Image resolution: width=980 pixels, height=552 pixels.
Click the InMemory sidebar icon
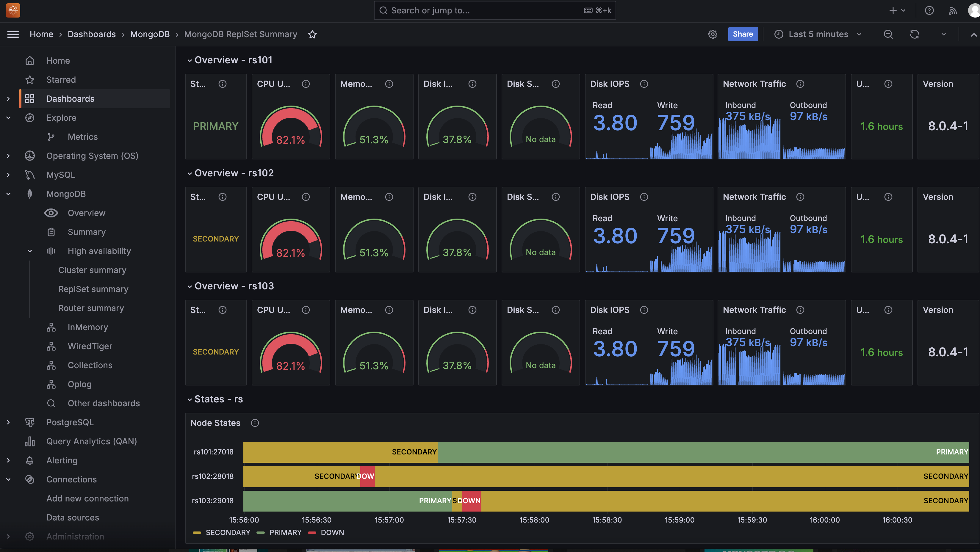(x=51, y=327)
